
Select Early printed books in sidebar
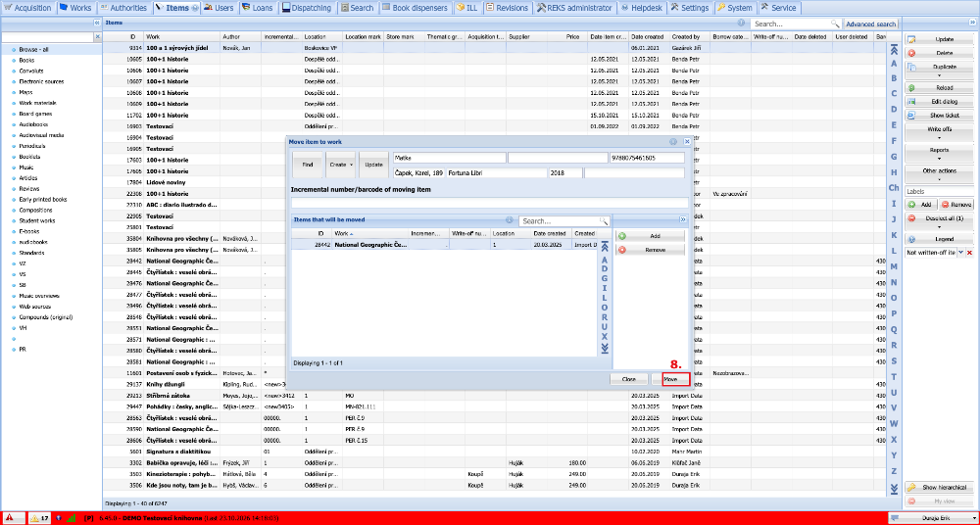tap(43, 200)
